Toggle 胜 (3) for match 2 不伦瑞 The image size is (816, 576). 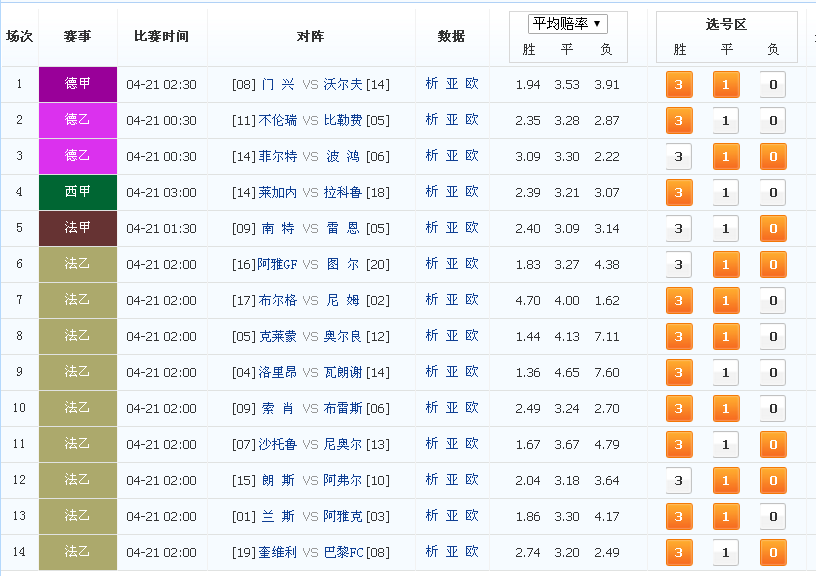(679, 120)
